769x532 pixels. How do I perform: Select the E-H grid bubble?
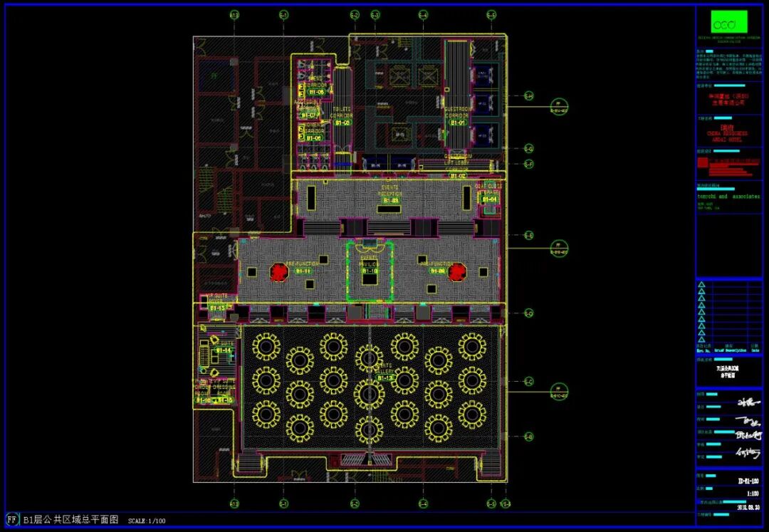tap(528, 95)
